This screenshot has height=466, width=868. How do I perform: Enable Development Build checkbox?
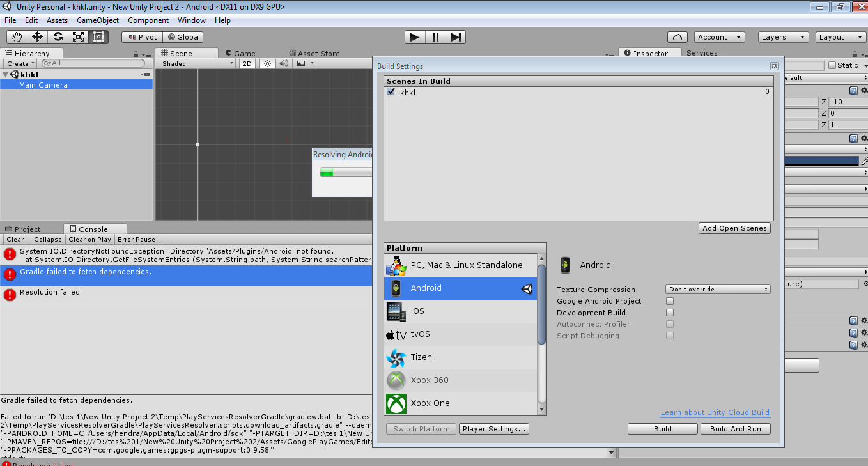pos(670,313)
